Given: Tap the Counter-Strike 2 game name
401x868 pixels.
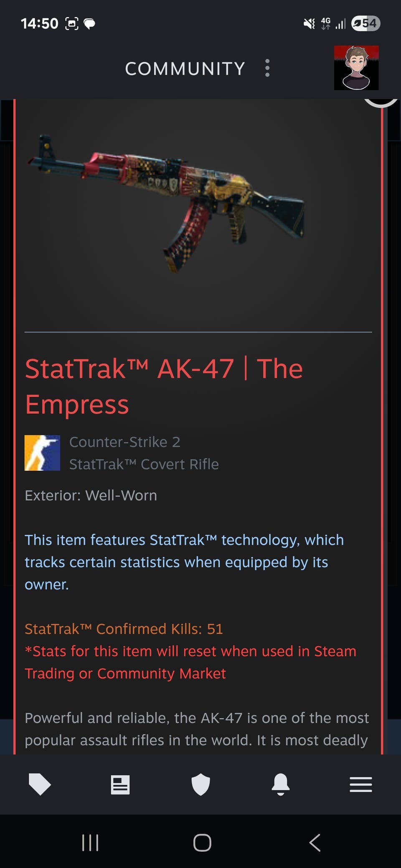Looking at the screenshot, I should [x=124, y=442].
